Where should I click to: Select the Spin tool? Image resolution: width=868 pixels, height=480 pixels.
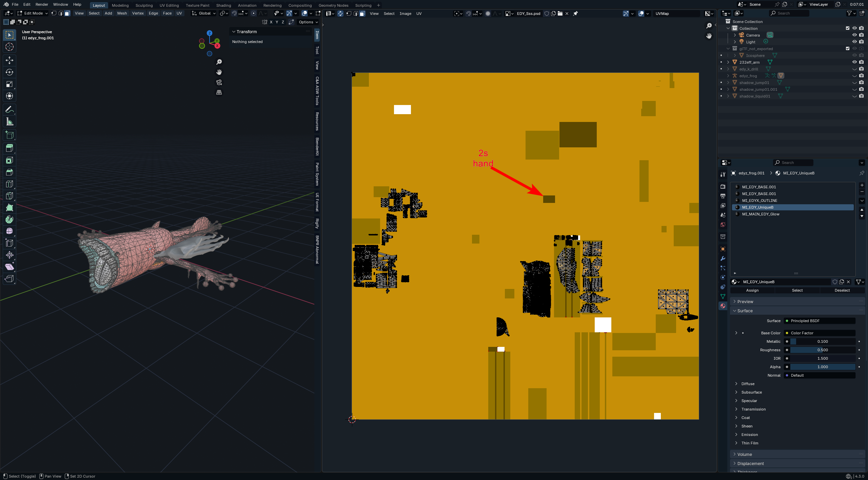pos(9,220)
